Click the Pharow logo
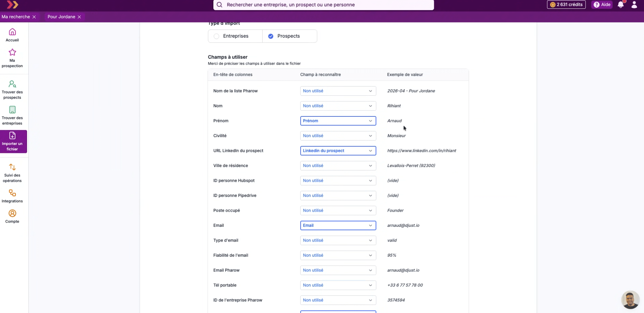This screenshot has width=644, height=313. [x=13, y=5]
